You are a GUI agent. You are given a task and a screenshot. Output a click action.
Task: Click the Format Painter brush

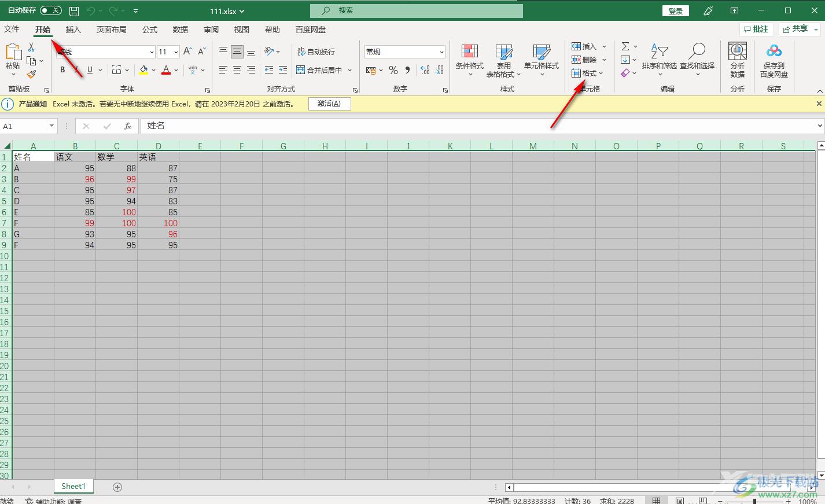point(31,74)
